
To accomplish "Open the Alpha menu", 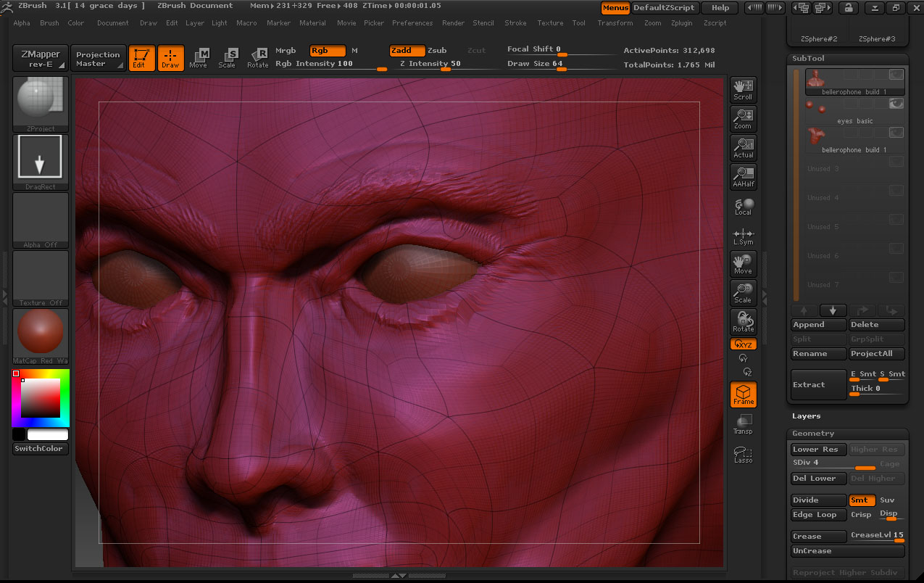I will [22, 23].
